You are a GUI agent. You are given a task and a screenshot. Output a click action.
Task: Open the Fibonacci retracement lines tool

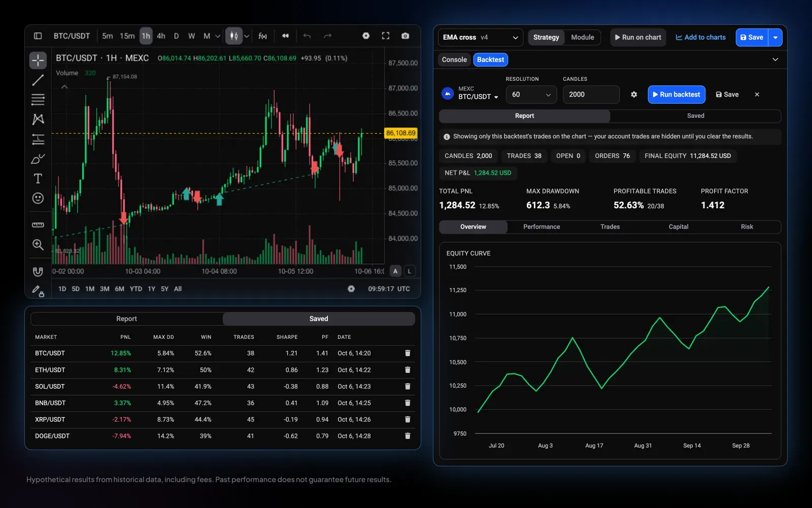click(38, 100)
